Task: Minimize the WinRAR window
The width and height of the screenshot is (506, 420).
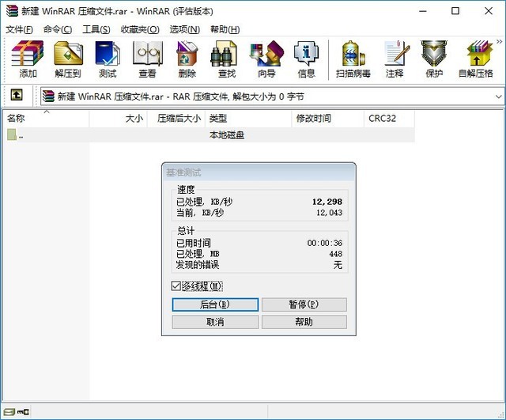Action: tap(423, 11)
